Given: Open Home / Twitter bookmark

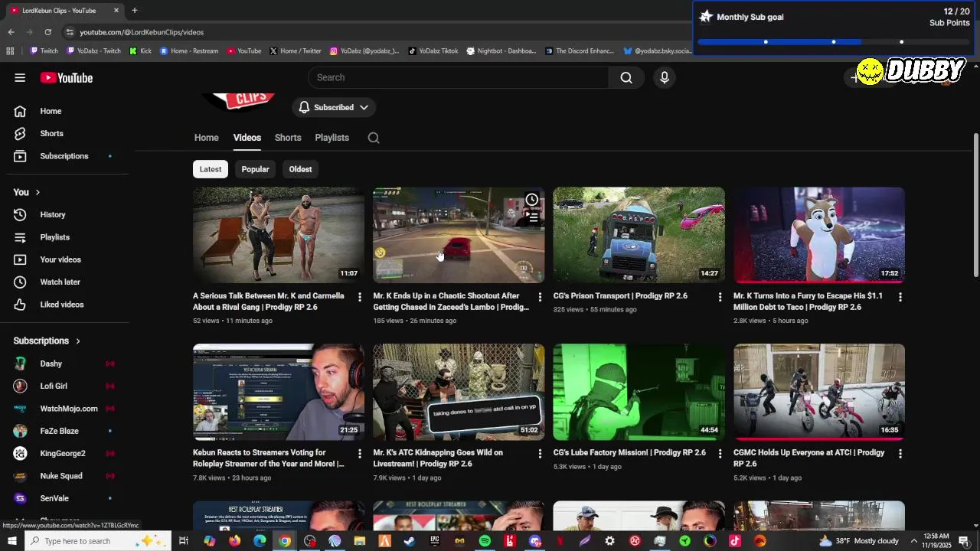Looking at the screenshot, I should [295, 51].
